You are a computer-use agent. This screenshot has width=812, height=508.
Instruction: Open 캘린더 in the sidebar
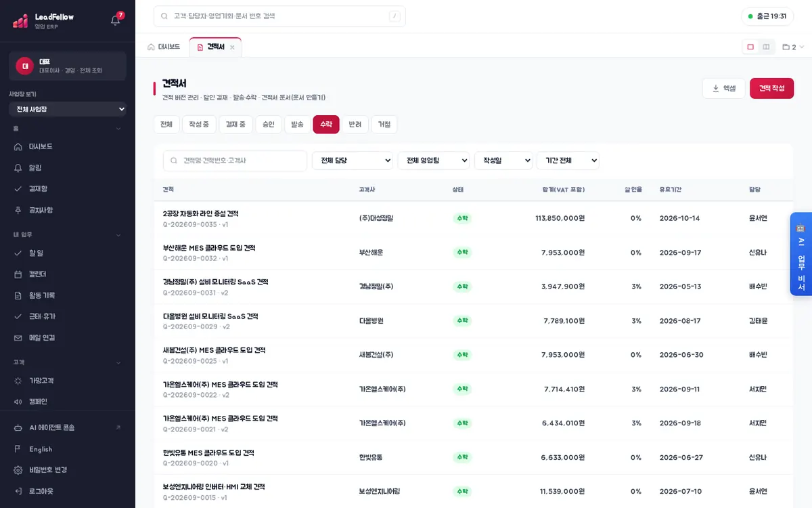click(x=68, y=274)
